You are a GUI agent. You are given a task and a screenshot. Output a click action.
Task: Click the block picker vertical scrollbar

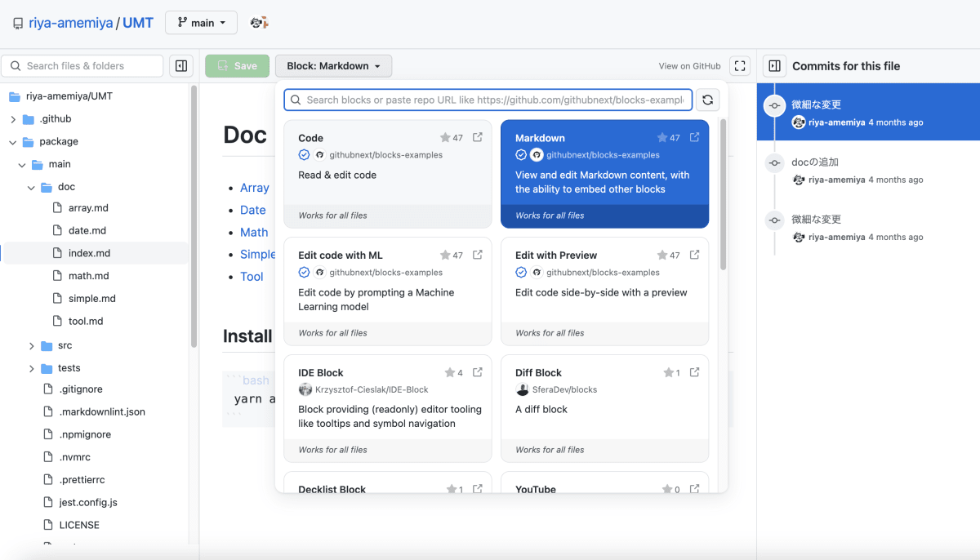724,195
